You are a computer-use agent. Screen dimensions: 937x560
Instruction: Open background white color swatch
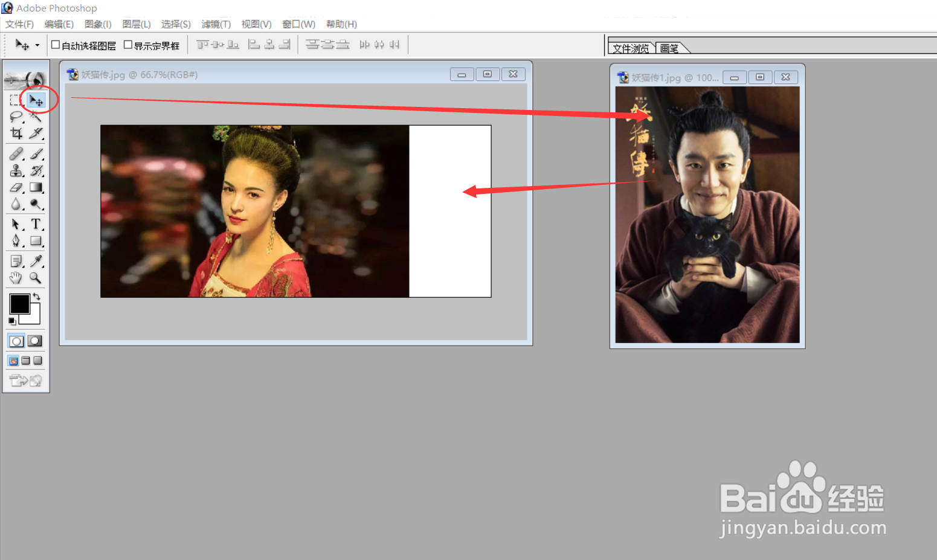click(33, 318)
